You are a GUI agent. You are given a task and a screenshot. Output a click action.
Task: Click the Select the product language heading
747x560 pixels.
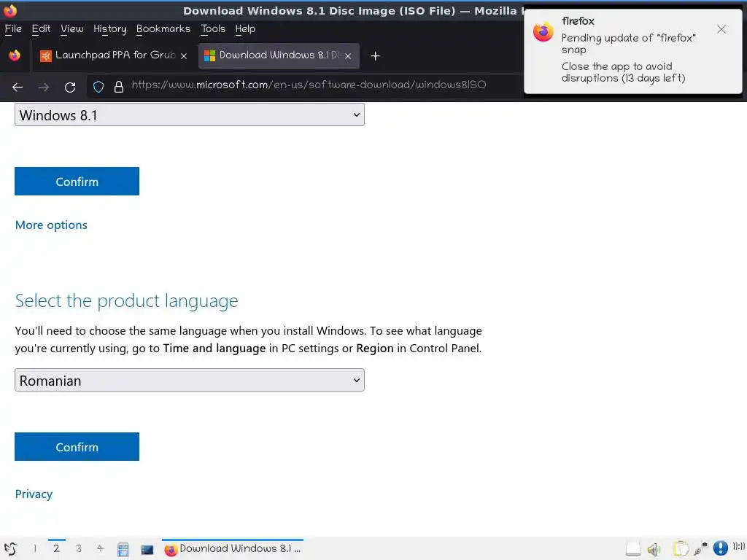pyautogui.click(x=126, y=301)
